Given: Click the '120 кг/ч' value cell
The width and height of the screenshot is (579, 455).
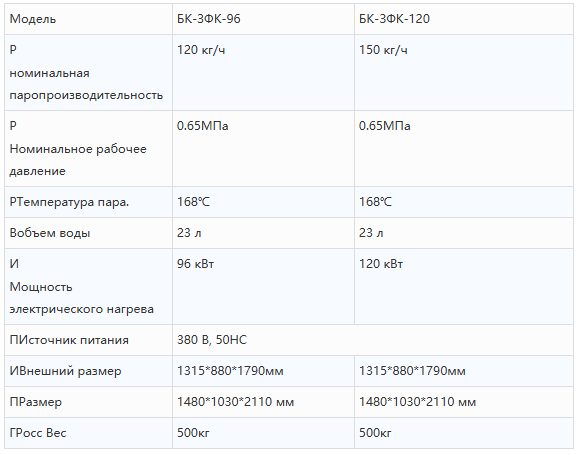Looking at the screenshot, I should click(263, 73).
